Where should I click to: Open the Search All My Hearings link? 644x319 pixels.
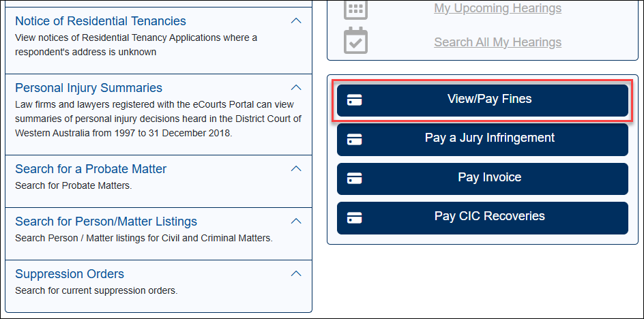(497, 42)
